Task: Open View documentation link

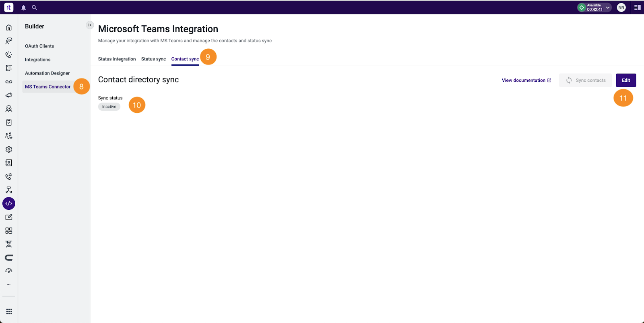Action: pos(526,80)
